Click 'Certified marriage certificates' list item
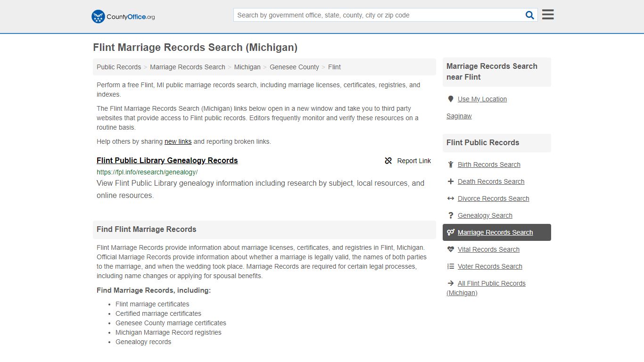The height and width of the screenshot is (362, 644). point(158,313)
